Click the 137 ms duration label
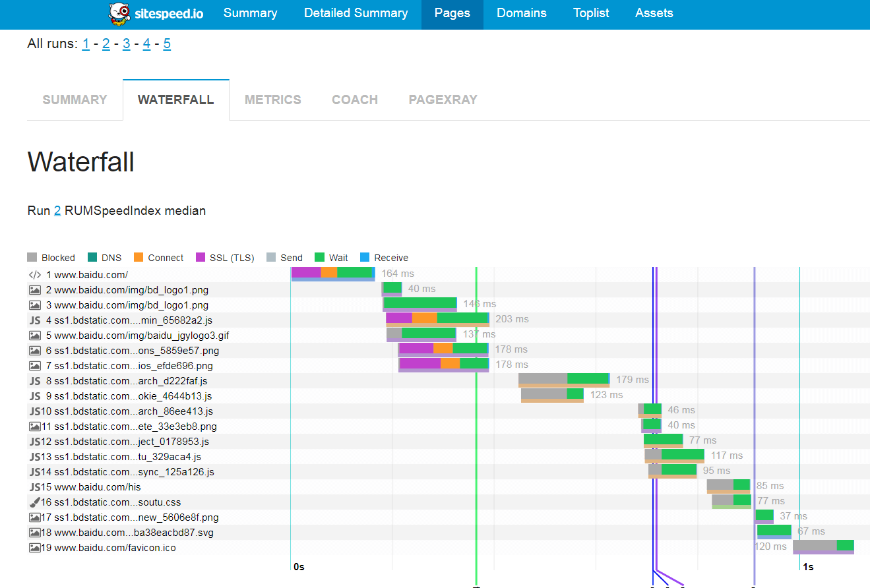Image resolution: width=870 pixels, height=588 pixels. (x=479, y=334)
